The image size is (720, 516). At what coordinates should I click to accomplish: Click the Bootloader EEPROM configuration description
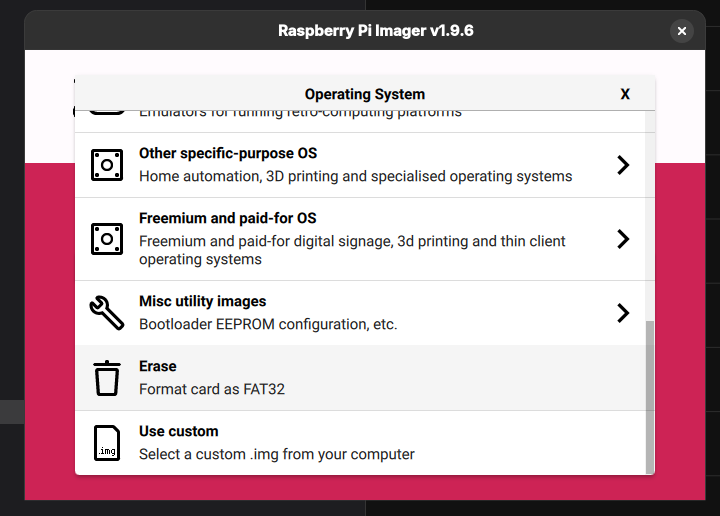268,325
